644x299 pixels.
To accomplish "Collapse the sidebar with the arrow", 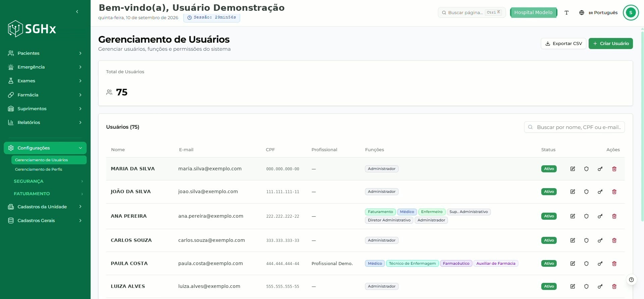I will pyautogui.click(x=77, y=11).
